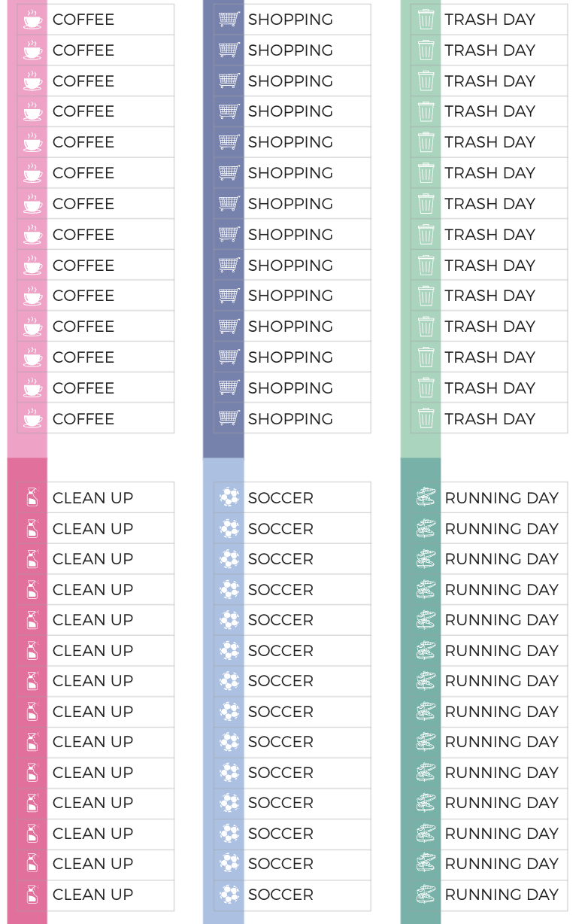Select the first COFFEE text label

click(x=83, y=20)
